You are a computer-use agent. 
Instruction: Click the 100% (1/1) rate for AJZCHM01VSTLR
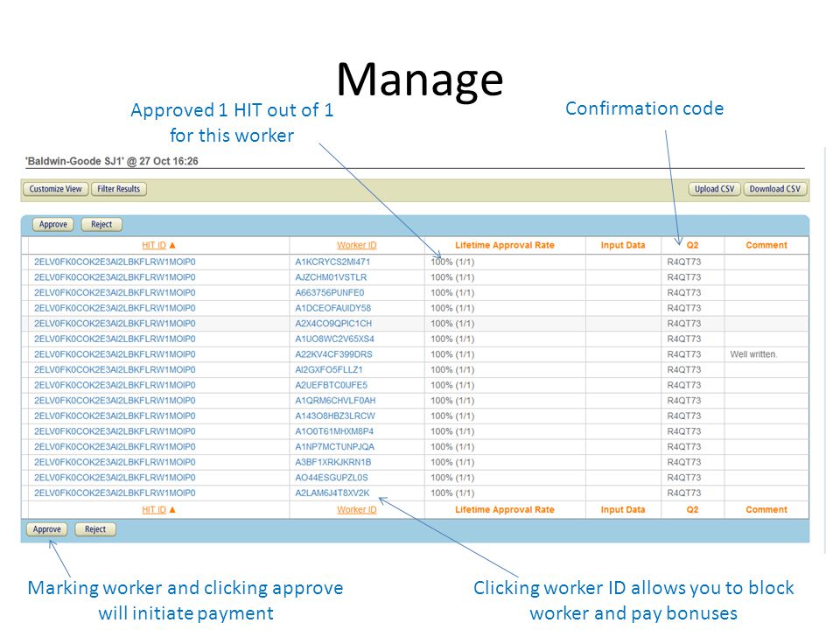(x=452, y=277)
